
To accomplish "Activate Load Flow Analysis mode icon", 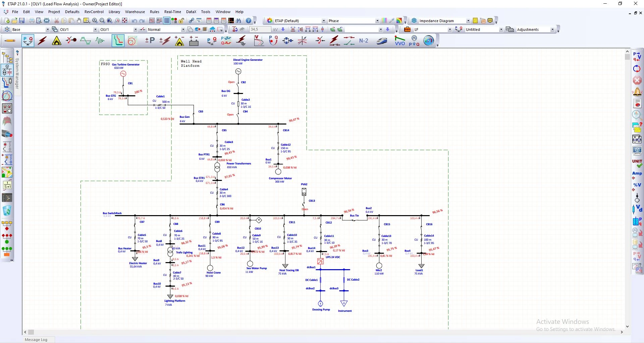I will [28, 41].
